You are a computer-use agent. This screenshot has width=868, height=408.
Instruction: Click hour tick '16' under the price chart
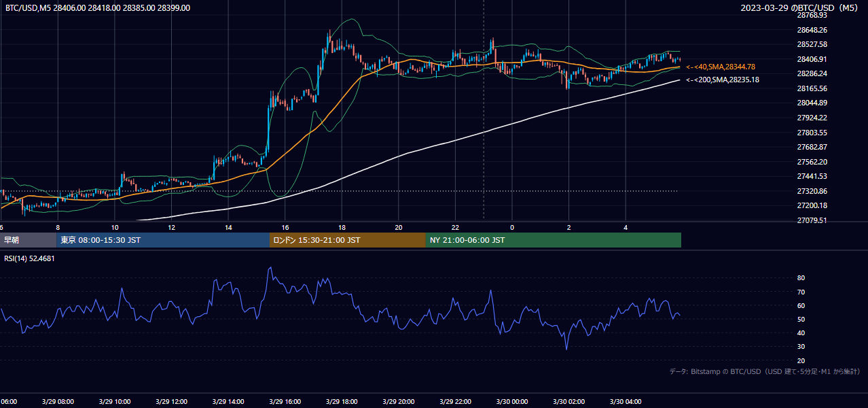(285, 227)
